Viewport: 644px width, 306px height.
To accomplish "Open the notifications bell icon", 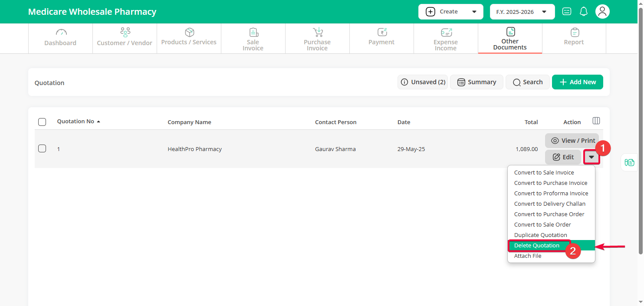I will tap(584, 12).
